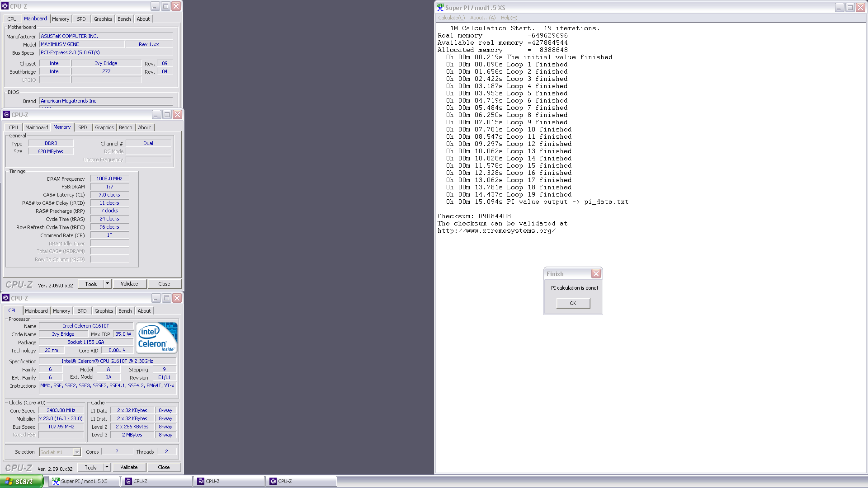Click the Specification Intel Celeron G1610T field

click(108, 361)
